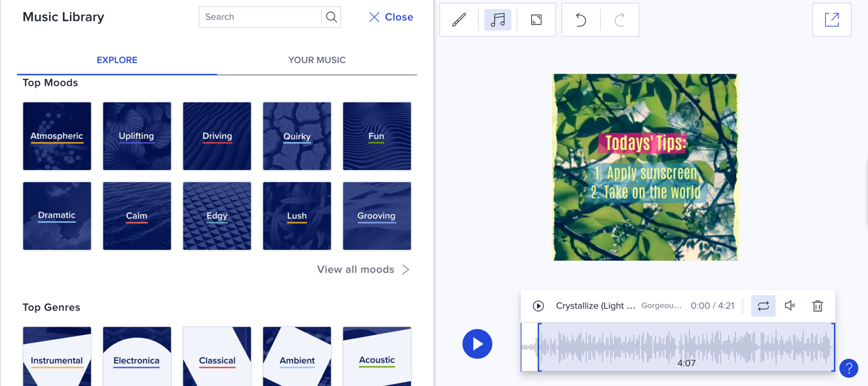Redo the last action
This screenshot has width=868, height=386.
[620, 20]
